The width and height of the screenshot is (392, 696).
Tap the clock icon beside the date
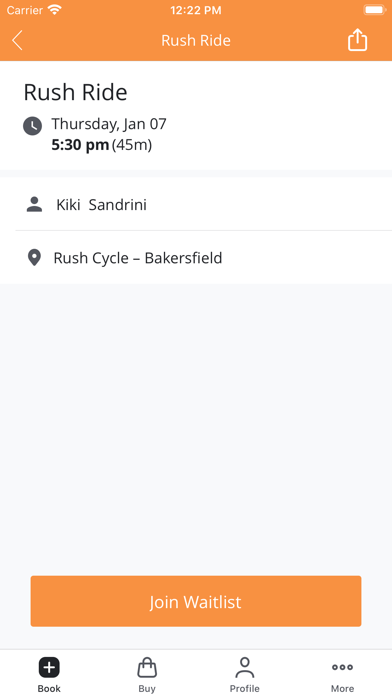pyautogui.click(x=32, y=126)
